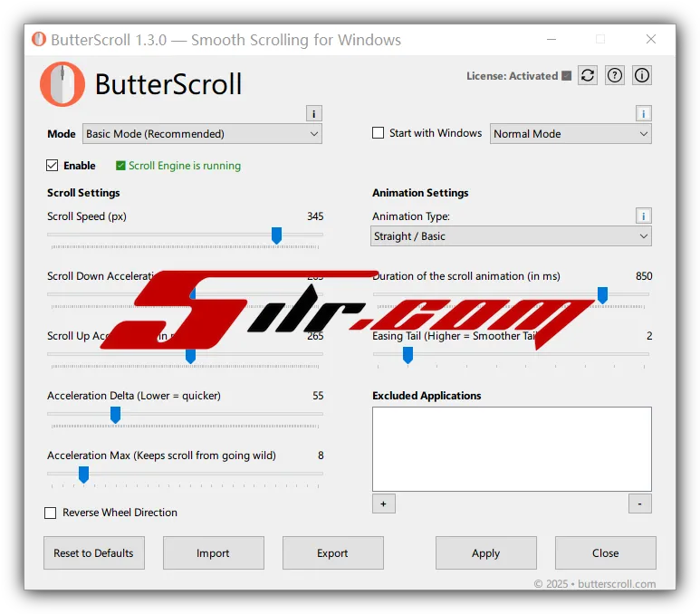Click the Acceleration Delta slider handle
This screenshot has height=614, width=700.
(115, 415)
